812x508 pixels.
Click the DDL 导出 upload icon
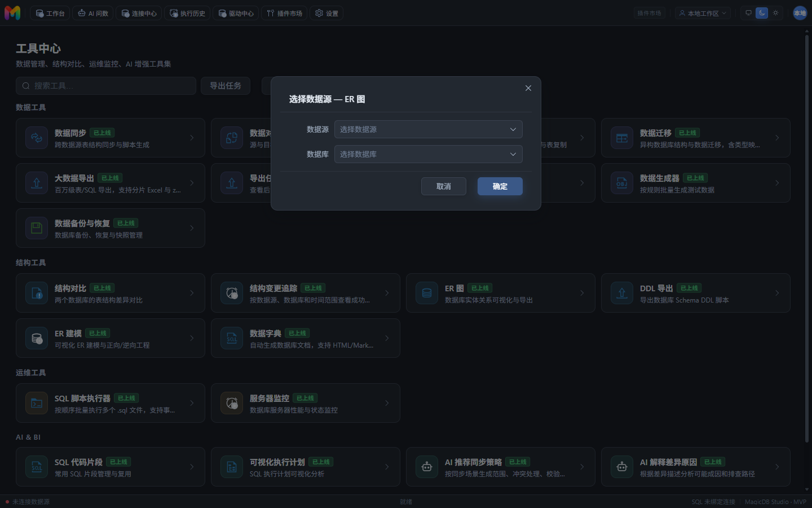622,293
